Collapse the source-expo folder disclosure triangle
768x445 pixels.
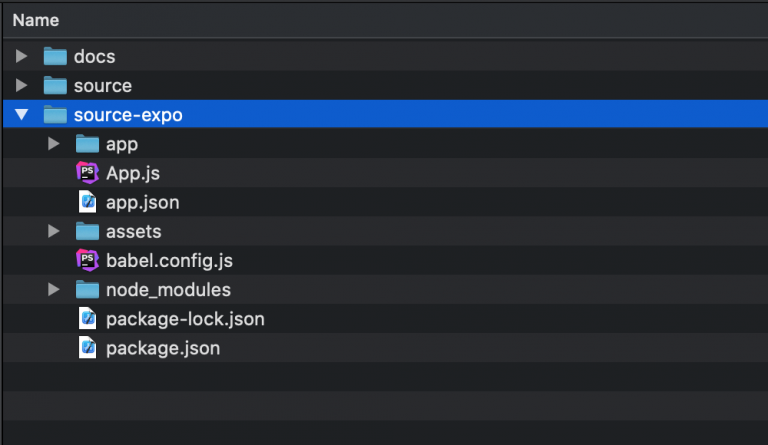22,115
